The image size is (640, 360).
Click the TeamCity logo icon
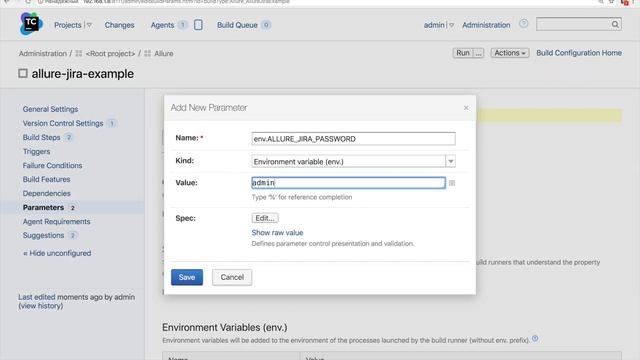[x=31, y=24]
